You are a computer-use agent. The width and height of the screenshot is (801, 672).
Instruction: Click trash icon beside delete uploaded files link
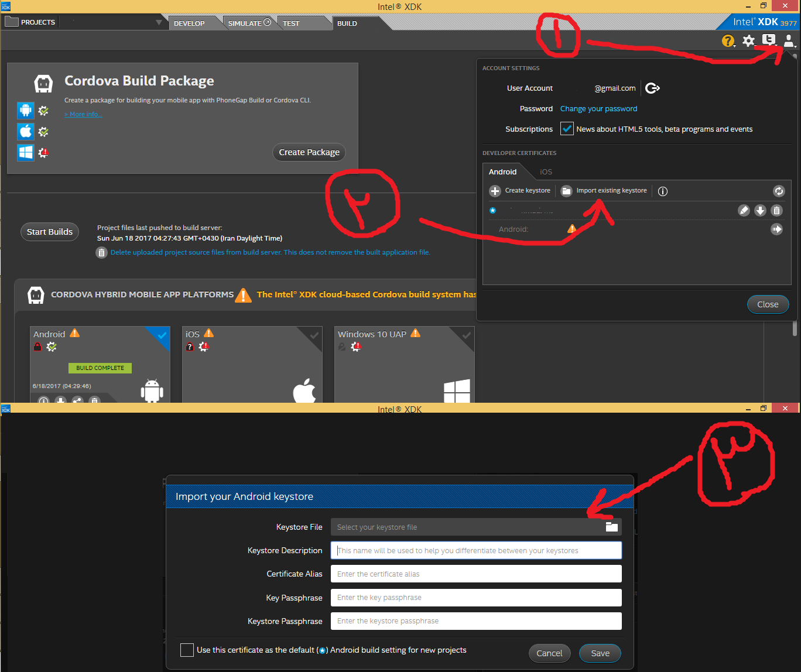coord(102,252)
